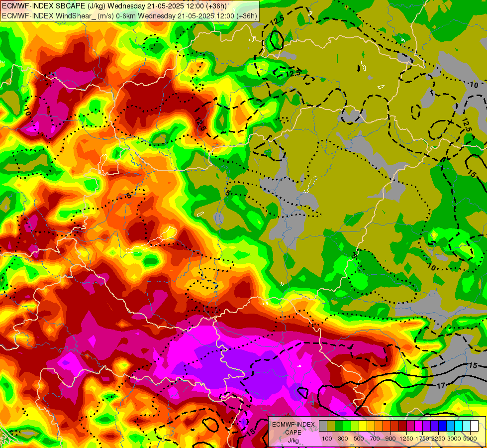Select the orange legend swatch after 700 tick
The image size is (487, 448).
[379, 426]
